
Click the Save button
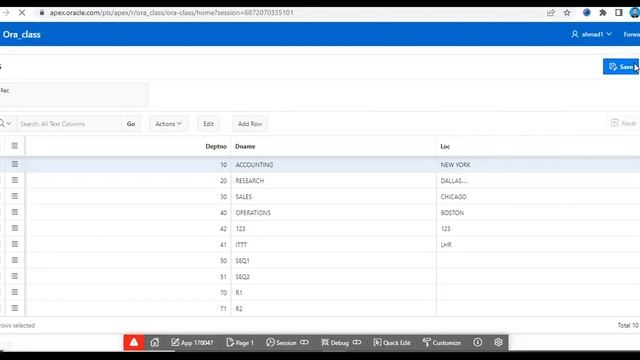coord(621,67)
